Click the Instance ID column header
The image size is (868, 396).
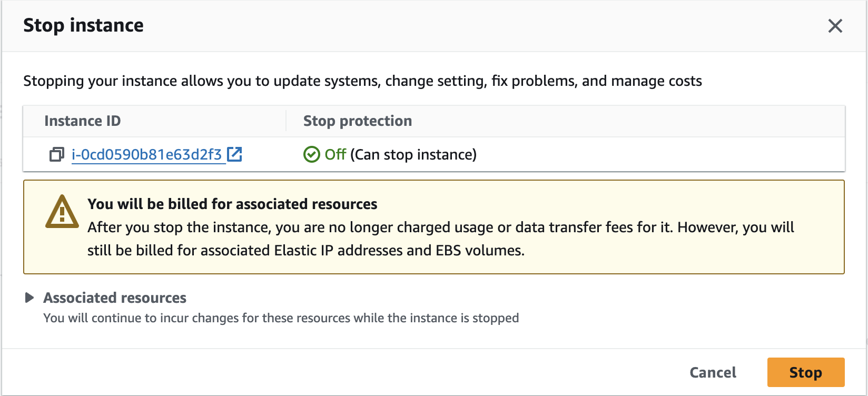pos(83,121)
